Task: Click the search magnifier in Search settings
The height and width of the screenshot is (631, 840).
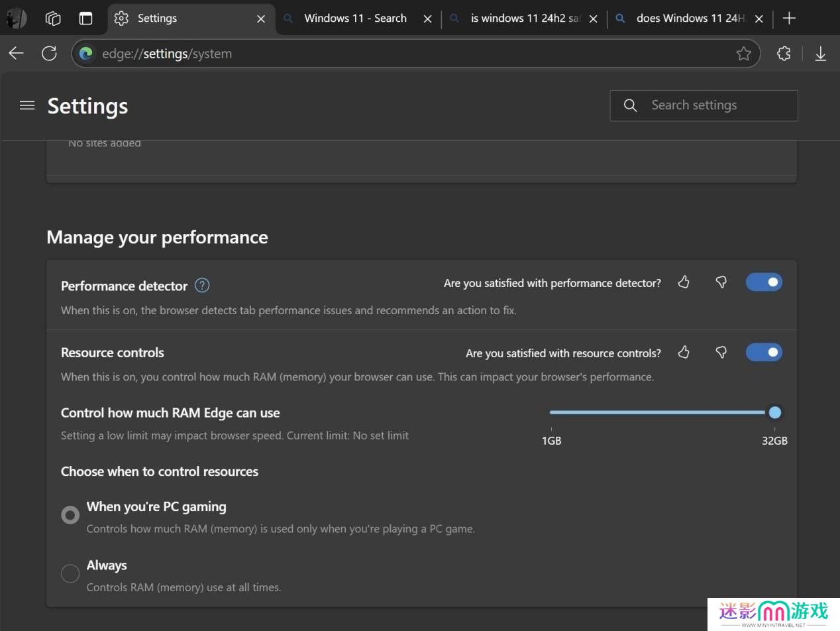Action: (x=631, y=105)
